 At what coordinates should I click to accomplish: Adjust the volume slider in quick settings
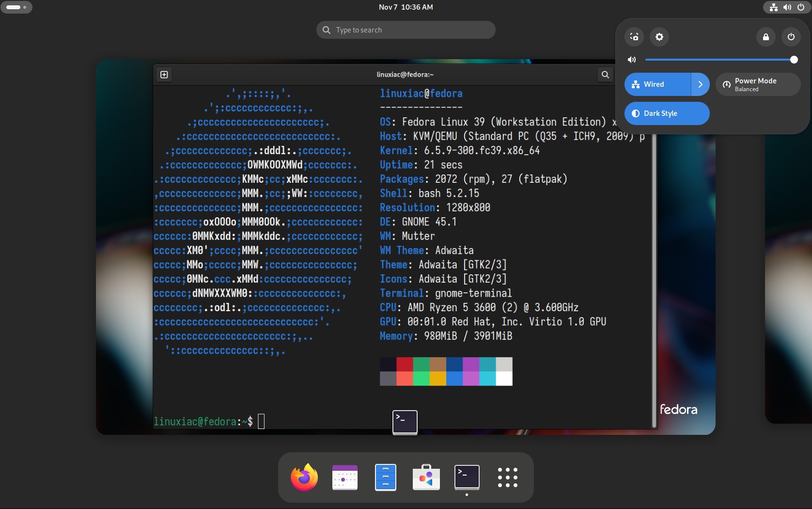pos(721,60)
